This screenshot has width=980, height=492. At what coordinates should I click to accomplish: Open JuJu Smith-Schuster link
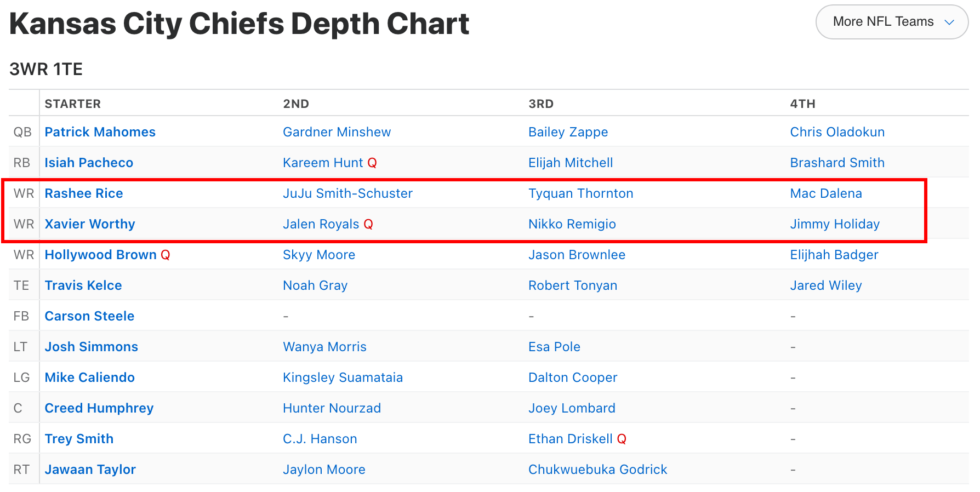(347, 193)
